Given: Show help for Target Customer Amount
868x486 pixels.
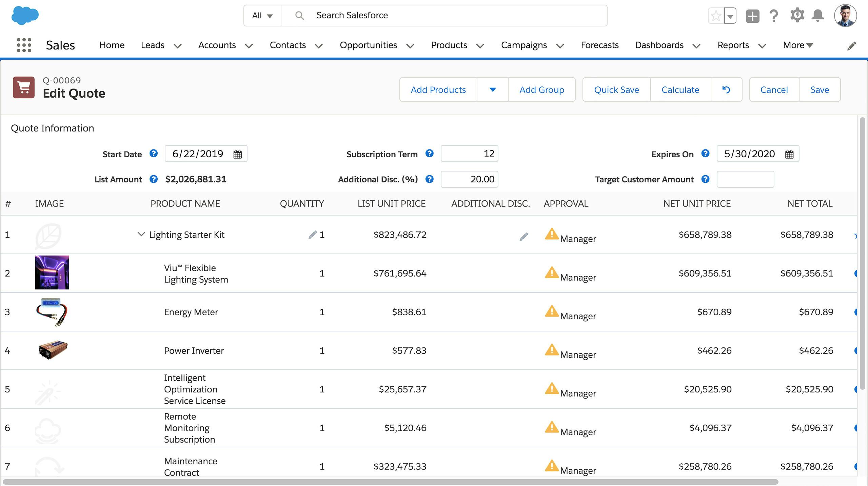Looking at the screenshot, I should (x=706, y=179).
